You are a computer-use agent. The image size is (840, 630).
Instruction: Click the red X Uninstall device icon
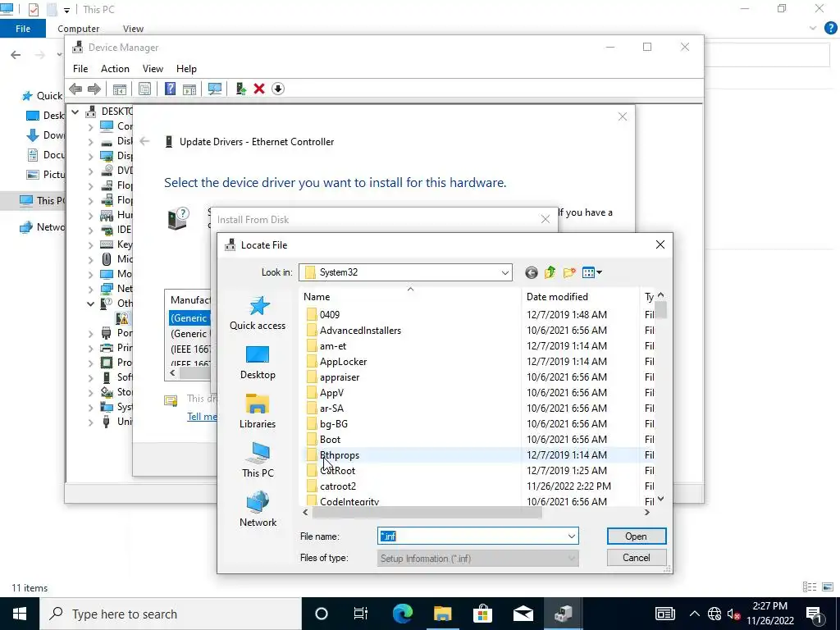pos(259,89)
